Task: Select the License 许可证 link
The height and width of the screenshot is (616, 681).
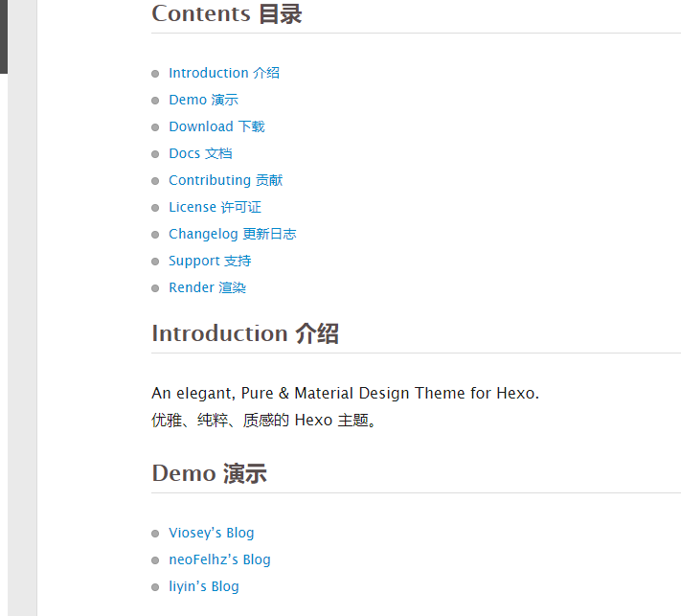Action: point(215,207)
